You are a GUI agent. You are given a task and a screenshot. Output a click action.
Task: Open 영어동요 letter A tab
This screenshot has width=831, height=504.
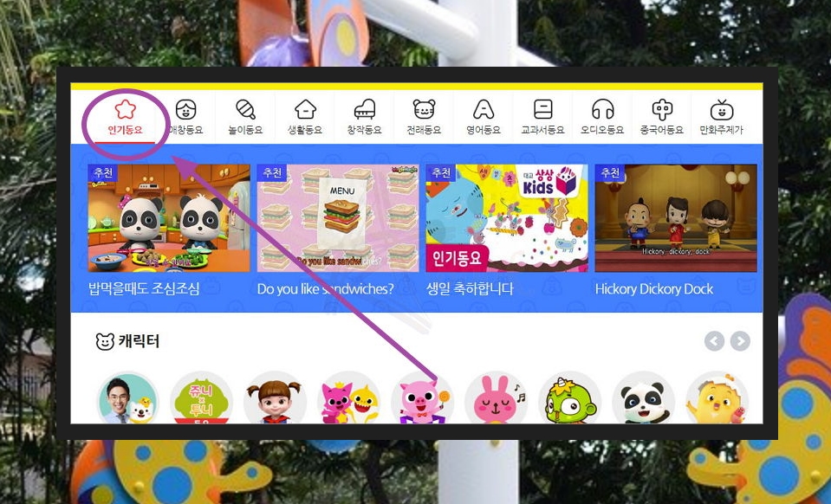tap(484, 118)
